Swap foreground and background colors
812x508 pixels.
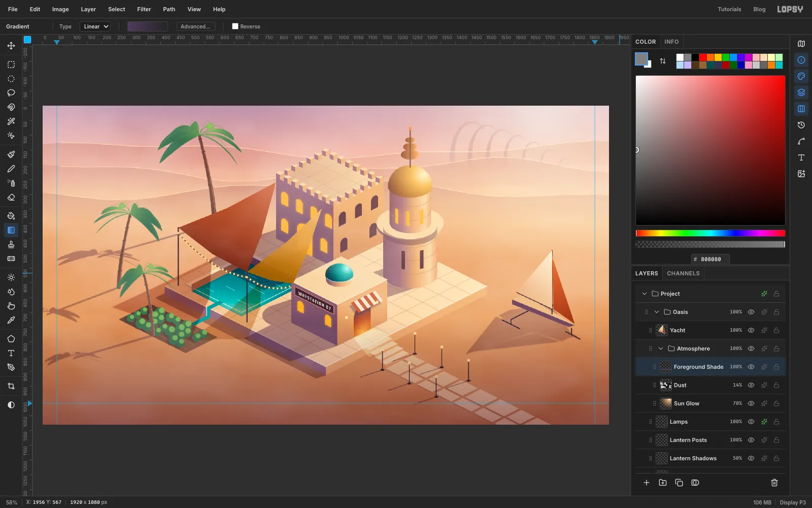pyautogui.click(x=663, y=61)
